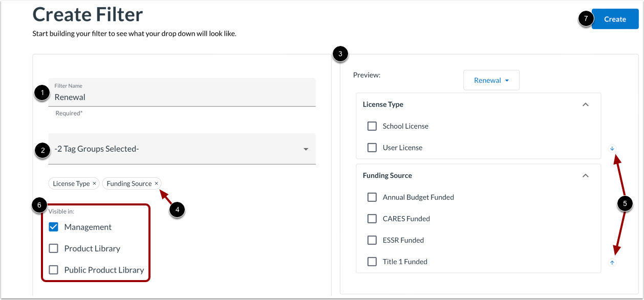Enable visibility in Public Product Library

pyautogui.click(x=53, y=270)
